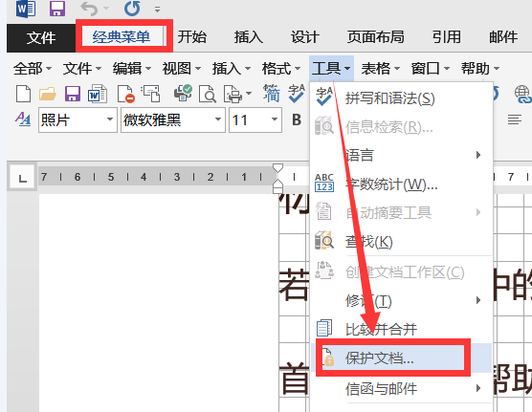532x412 pixels.
Task: Open the 文件 classic menu dropdown
Action: pos(82,69)
